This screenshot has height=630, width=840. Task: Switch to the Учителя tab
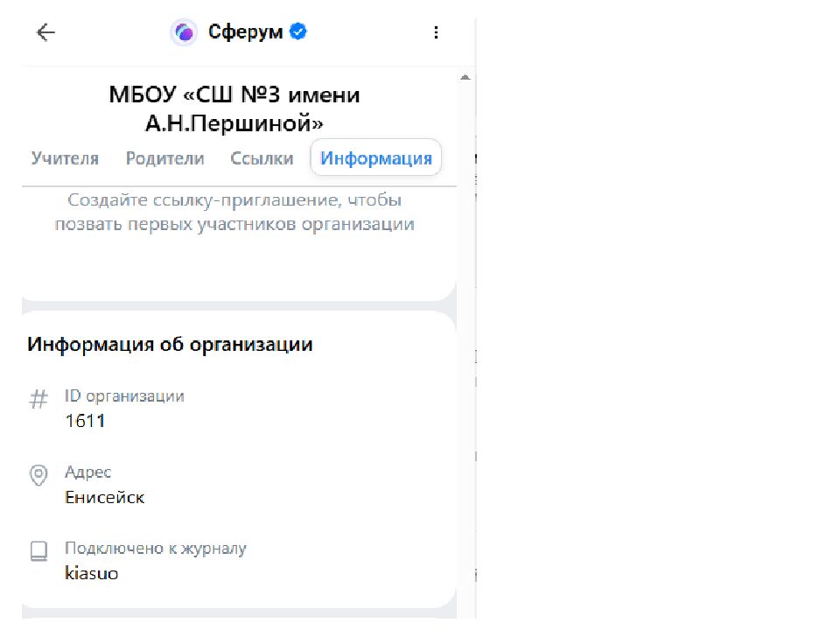click(x=65, y=158)
